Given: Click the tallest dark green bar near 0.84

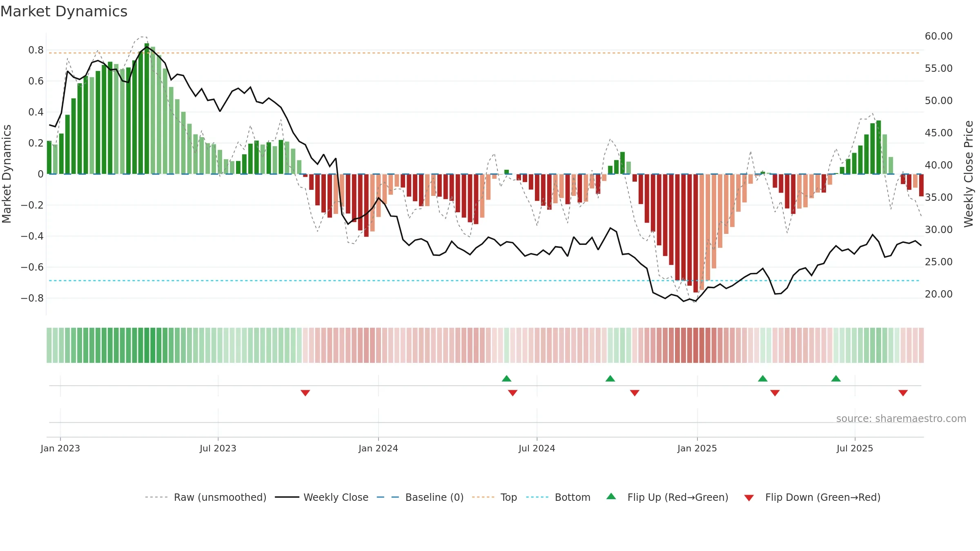Looking at the screenshot, I should coord(147,109).
